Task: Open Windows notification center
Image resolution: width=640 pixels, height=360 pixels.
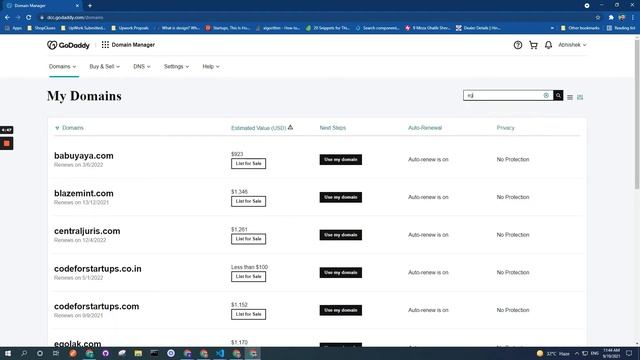Action: [629, 353]
